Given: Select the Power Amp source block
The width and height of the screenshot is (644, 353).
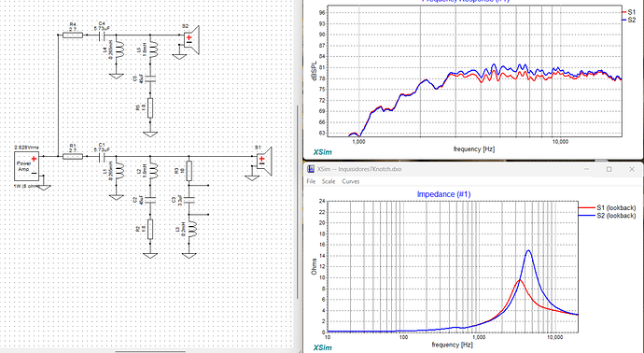Looking at the screenshot, I should (x=27, y=166).
